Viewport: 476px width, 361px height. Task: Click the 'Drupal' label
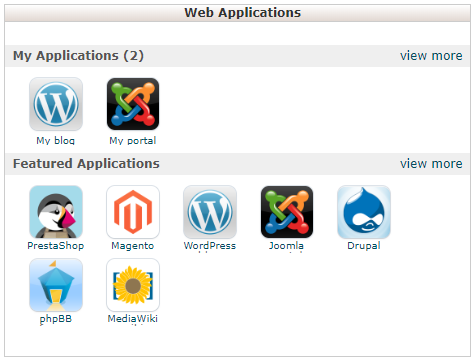[364, 246]
